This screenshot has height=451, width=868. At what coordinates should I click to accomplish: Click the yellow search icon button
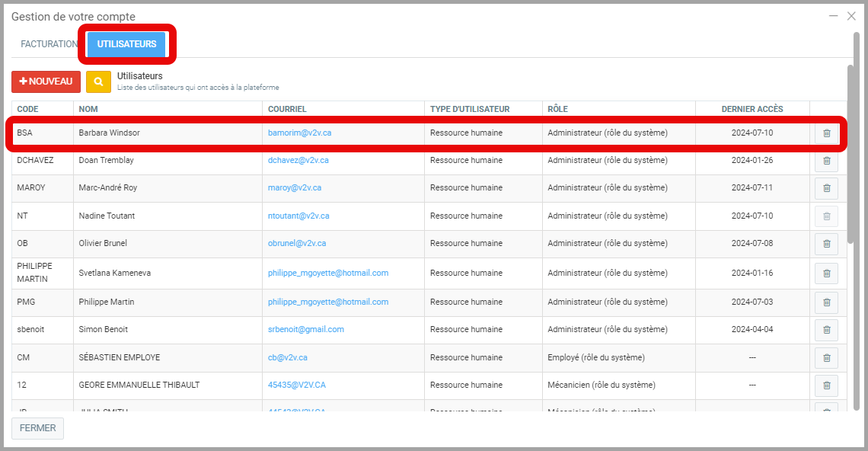point(98,82)
